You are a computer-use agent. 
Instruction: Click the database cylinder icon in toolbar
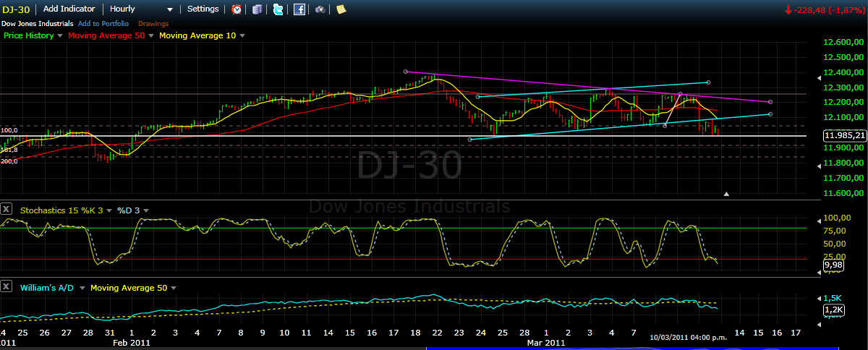click(x=258, y=9)
